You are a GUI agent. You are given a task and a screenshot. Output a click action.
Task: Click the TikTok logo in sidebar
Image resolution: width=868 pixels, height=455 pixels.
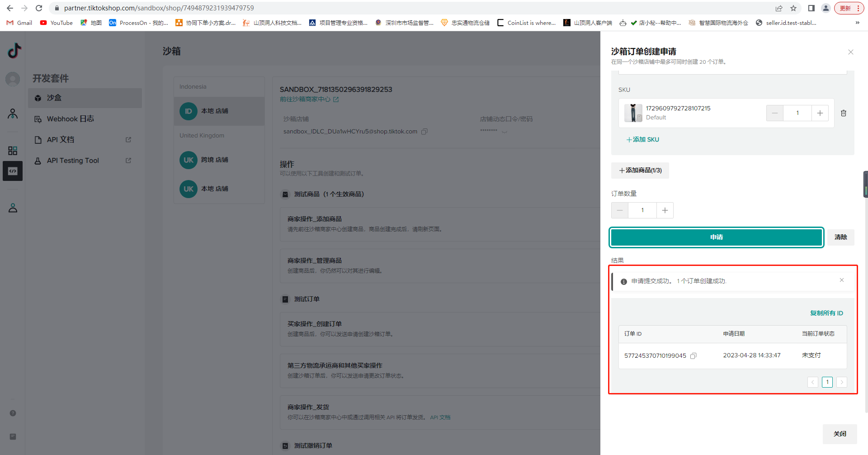pyautogui.click(x=14, y=51)
